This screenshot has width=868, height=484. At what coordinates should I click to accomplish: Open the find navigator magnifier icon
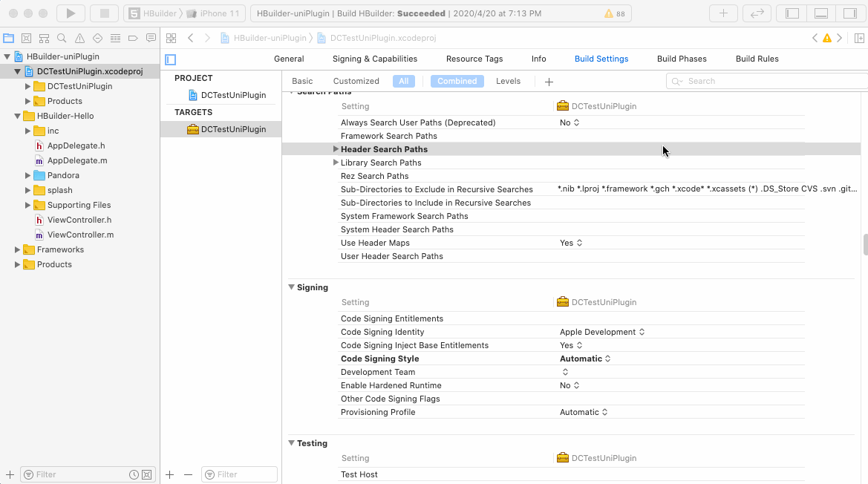coord(62,39)
